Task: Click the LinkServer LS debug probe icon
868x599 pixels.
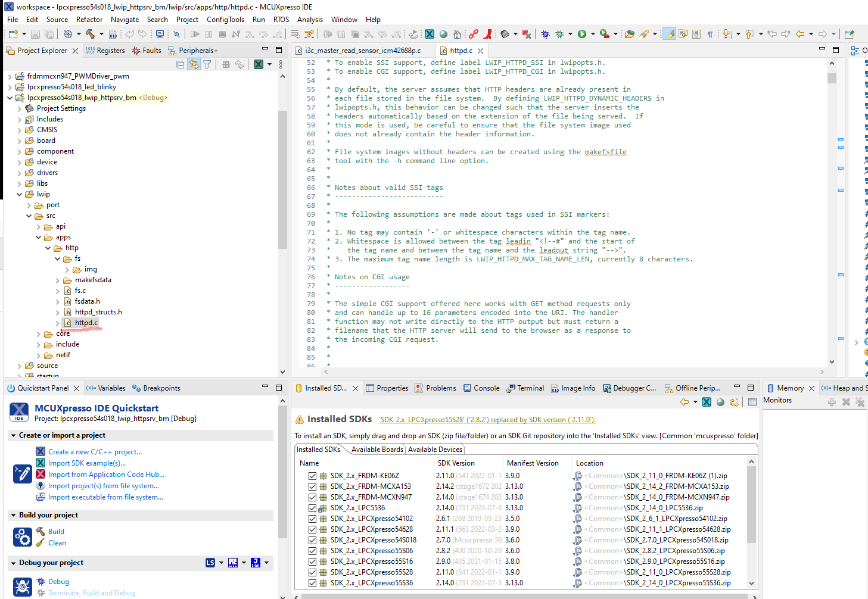Action: pyautogui.click(x=210, y=563)
